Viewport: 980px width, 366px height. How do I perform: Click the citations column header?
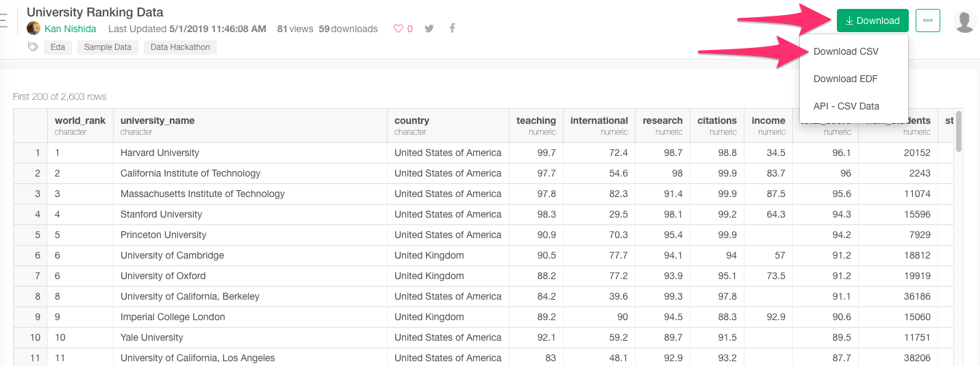click(x=717, y=125)
